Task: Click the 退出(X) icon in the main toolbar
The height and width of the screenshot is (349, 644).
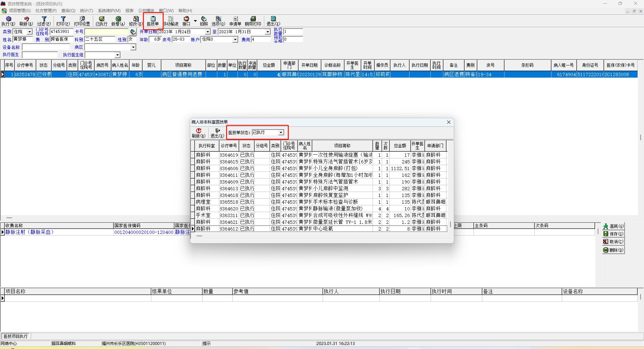Action: click(273, 21)
